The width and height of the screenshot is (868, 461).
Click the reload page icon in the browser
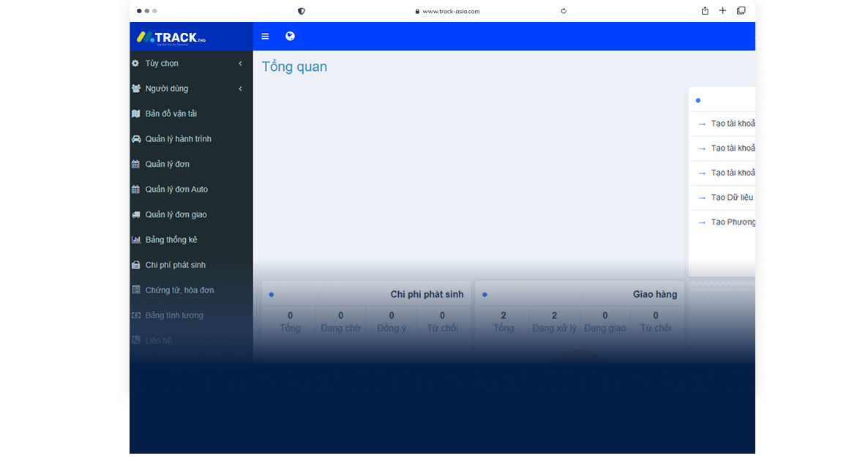pos(564,11)
